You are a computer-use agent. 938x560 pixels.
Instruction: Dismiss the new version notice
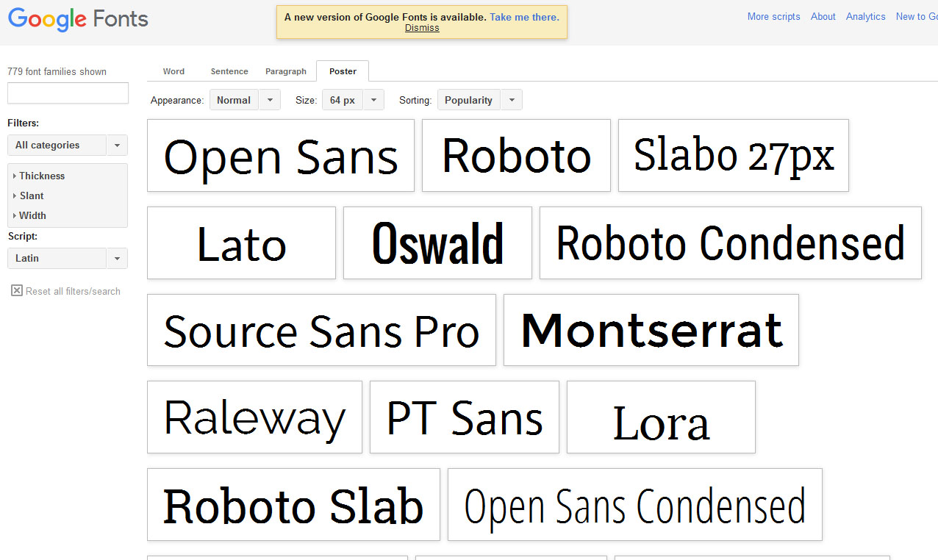point(422,28)
